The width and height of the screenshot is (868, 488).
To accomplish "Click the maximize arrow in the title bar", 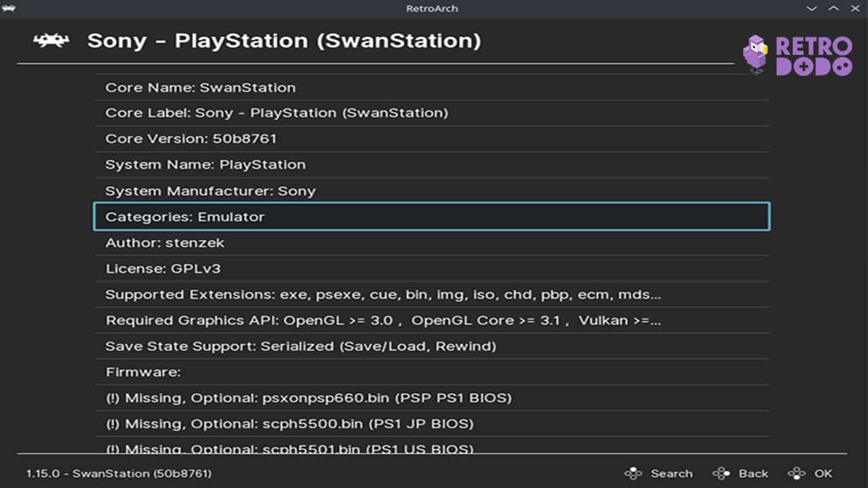I will (832, 8).
